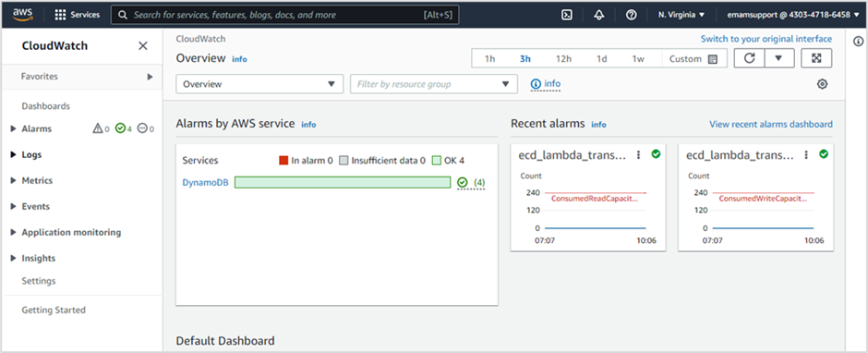The width and height of the screenshot is (868, 353).
Task: Click the In alarm count icon in sidebar
Action: [101, 128]
